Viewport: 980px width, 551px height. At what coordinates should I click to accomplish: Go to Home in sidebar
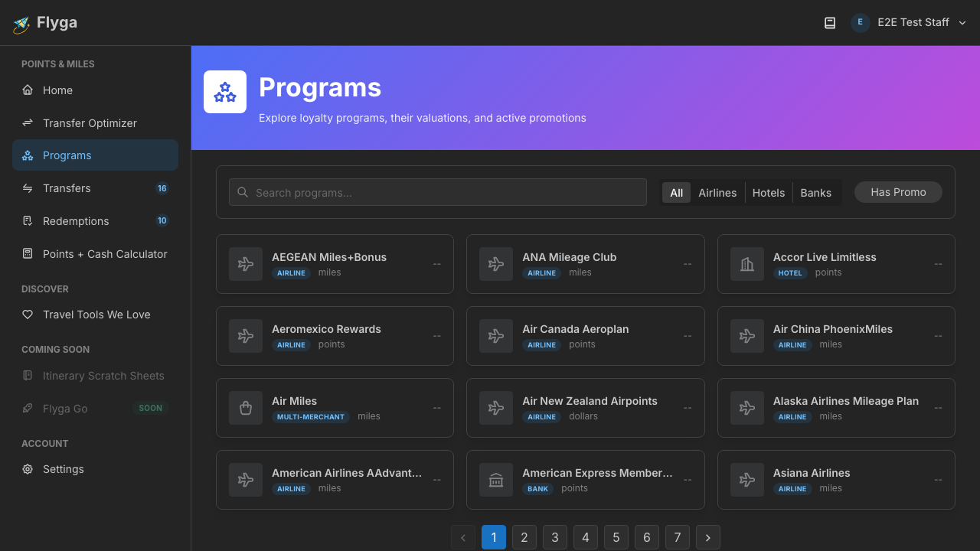point(95,90)
